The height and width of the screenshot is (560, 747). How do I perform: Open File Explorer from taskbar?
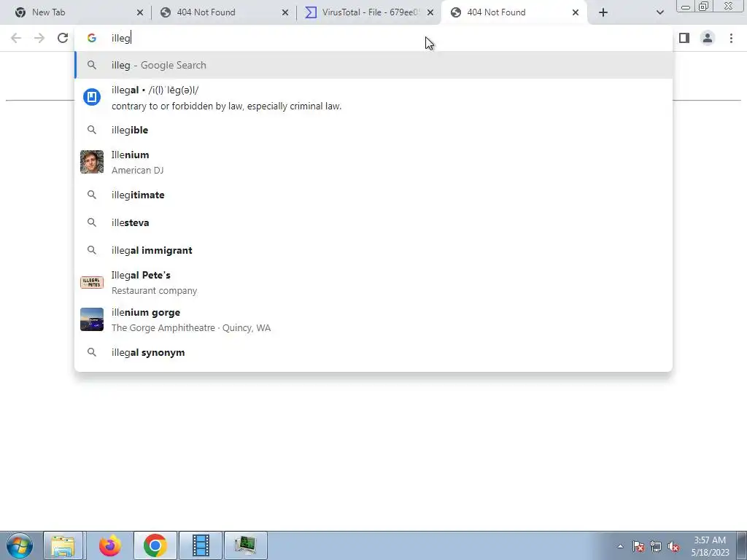[x=63, y=545]
